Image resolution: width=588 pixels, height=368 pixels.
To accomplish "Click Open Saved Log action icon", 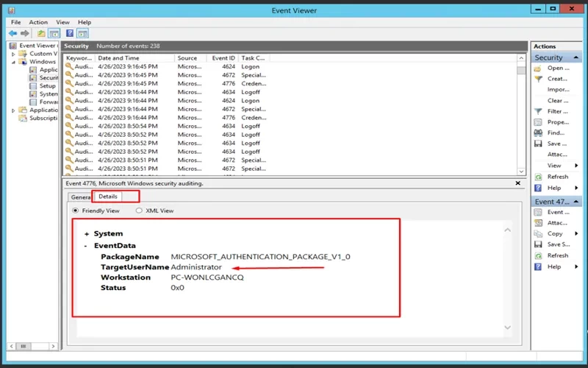I will pyautogui.click(x=538, y=68).
